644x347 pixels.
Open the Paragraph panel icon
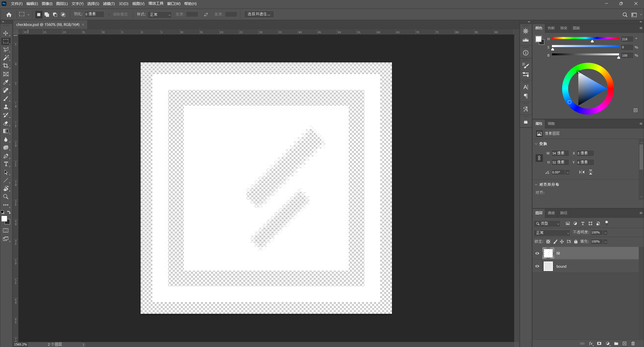[x=526, y=96]
